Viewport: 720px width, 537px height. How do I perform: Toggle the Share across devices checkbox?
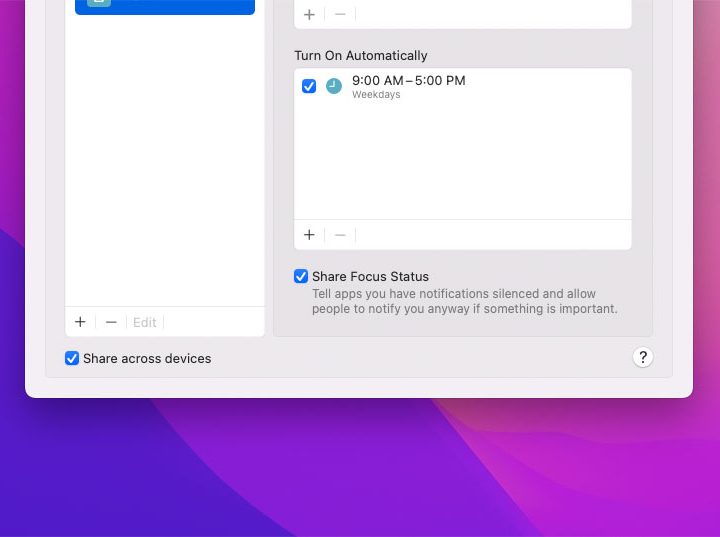point(72,358)
